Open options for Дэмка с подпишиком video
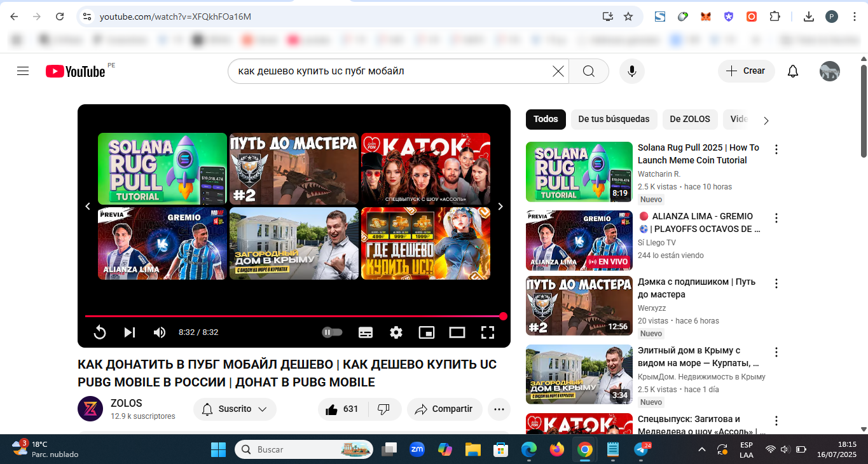 pos(776,283)
